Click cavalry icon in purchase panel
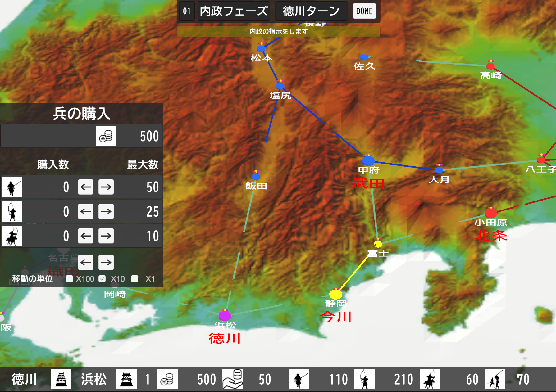Viewport: 556px width, 392px height. pos(12,236)
